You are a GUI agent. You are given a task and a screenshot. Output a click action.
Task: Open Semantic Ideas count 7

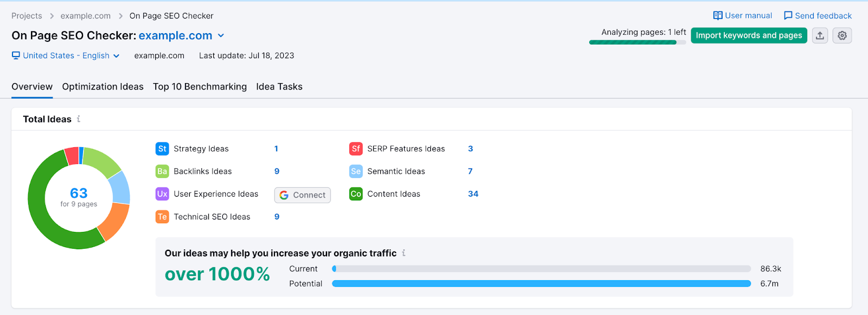pyautogui.click(x=470, y=172)
